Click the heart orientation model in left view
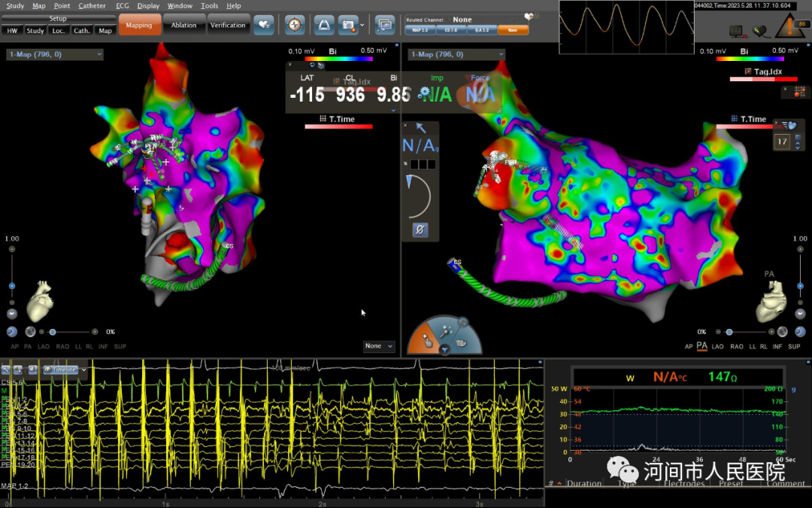 pyautogui.click(x=41, y=306)
